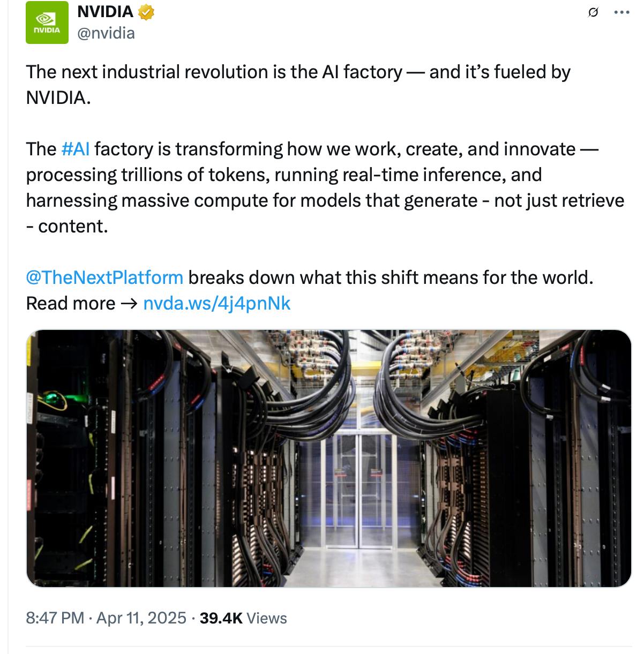Click the 39.4K view count
Screen dimensions: 644x654
(x=221, y=618)
